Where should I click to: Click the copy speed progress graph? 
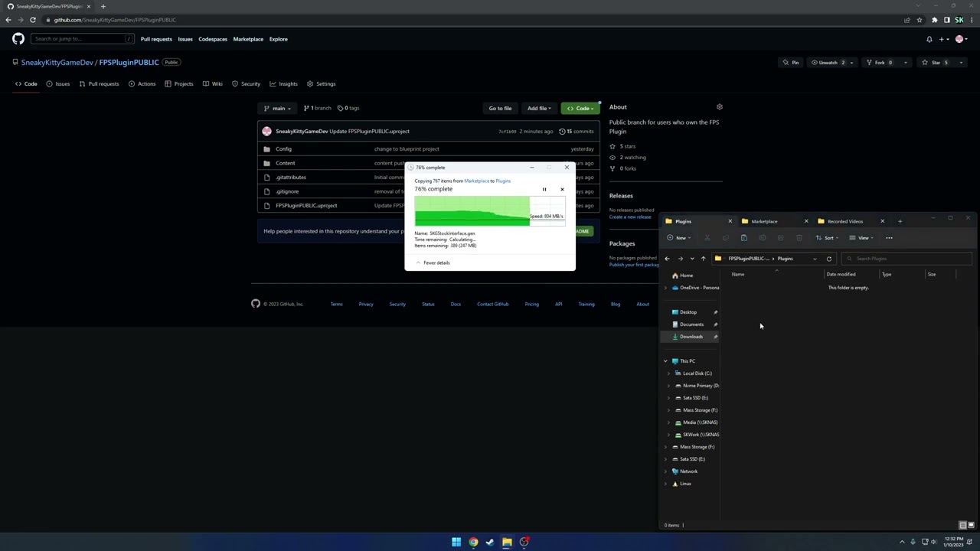[x=489, y=211]
